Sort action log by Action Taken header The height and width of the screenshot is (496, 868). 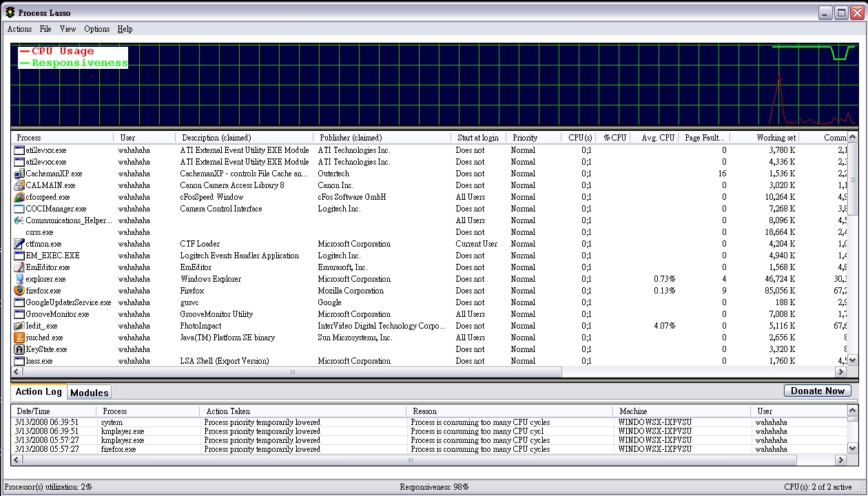coord(302,411)
